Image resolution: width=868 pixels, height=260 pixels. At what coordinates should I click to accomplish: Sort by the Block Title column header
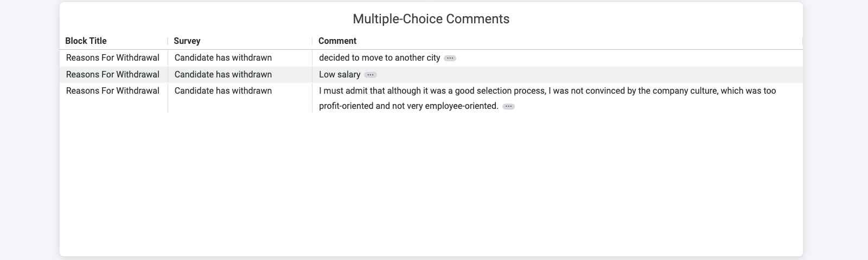click(86, 41)
